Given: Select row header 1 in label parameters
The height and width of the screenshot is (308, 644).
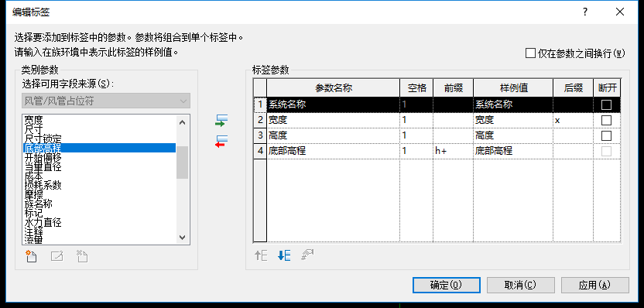Looking at the screenshot, I should (260, 104).
